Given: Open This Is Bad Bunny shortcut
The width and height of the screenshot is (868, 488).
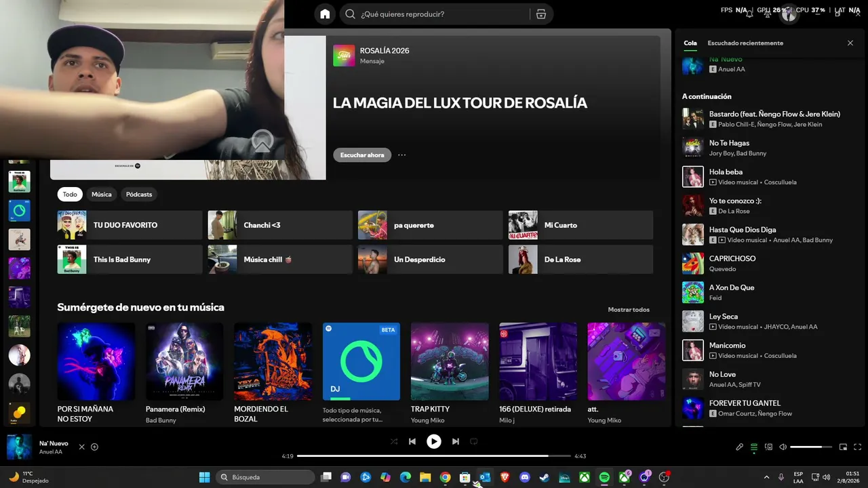Looking at the screenshot, I should pyautogui.click(x=130, y=260).
